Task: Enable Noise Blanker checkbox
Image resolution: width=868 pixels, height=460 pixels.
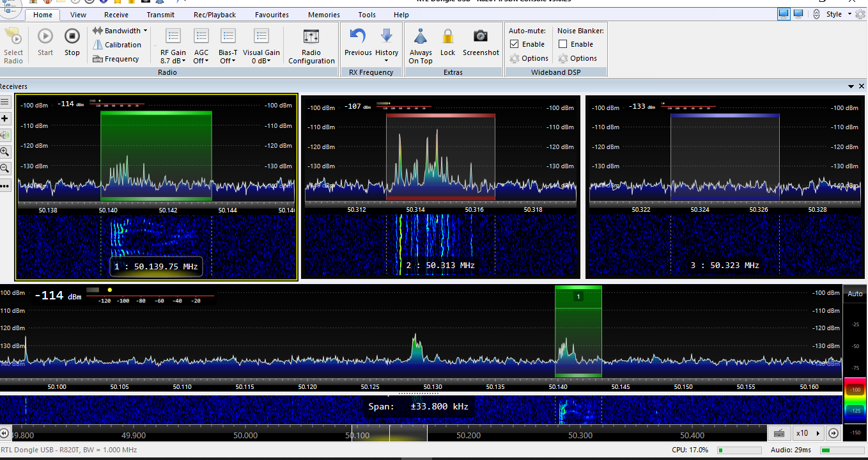Action: (x=563, y=44)
